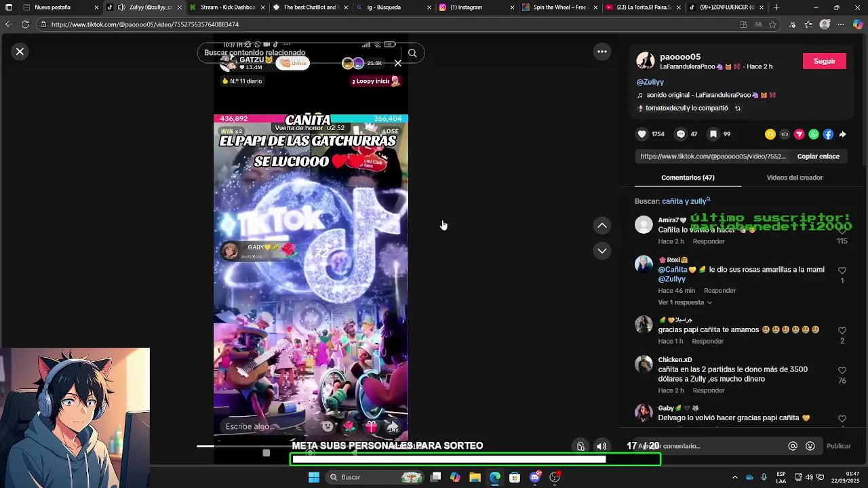Share the video on Facebook
This screenshot has height=488, width=868.
828,134
